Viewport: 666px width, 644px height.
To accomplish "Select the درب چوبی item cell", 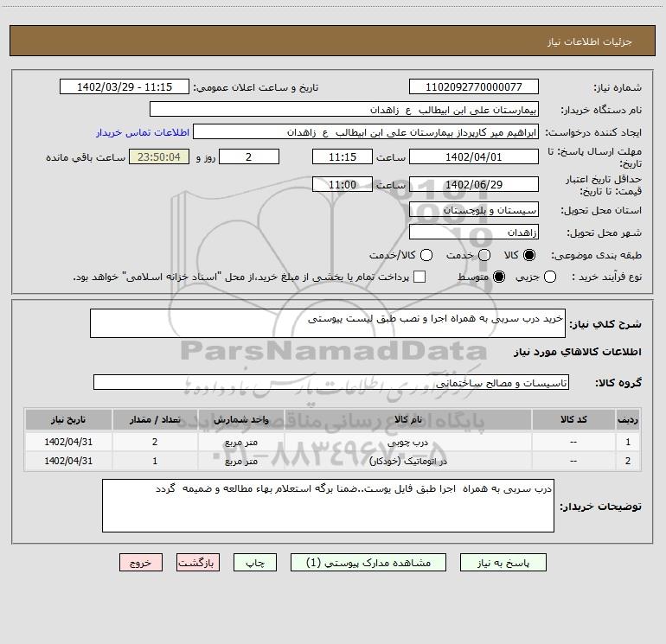I will tap(407, 442).
